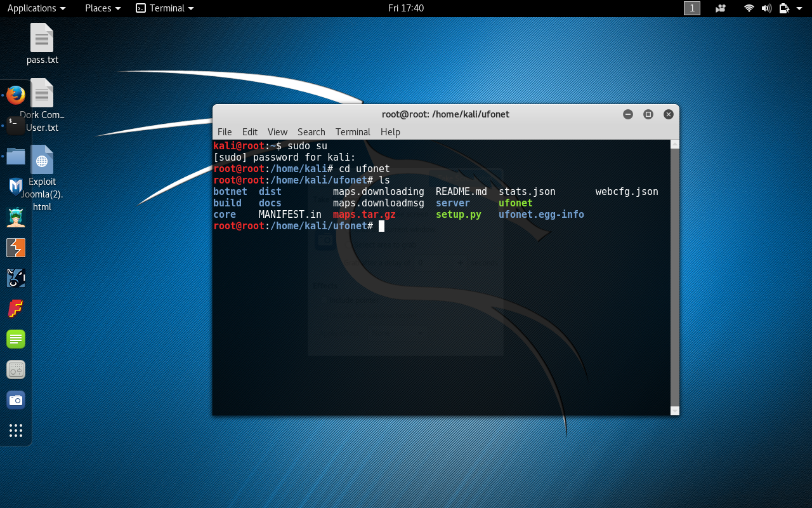The height and width of the screenshot is (508, 812).
Task: Click the stats.json file name
Action: (527, 192)
